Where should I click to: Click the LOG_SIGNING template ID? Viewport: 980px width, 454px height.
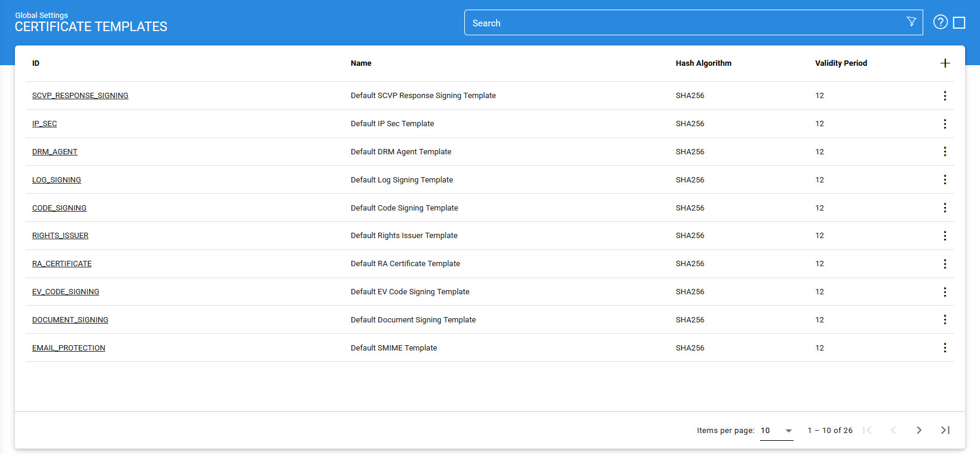57,180
